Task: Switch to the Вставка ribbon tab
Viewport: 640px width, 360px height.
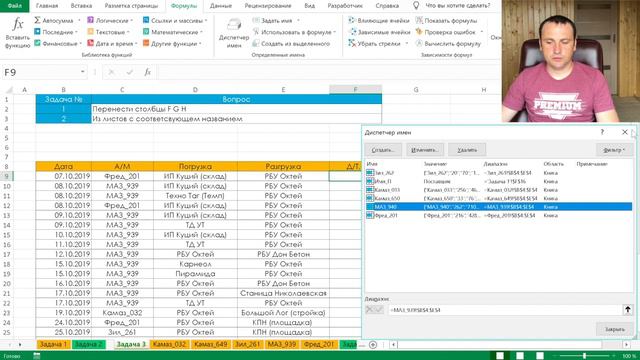Action: [x=81, y=6]
